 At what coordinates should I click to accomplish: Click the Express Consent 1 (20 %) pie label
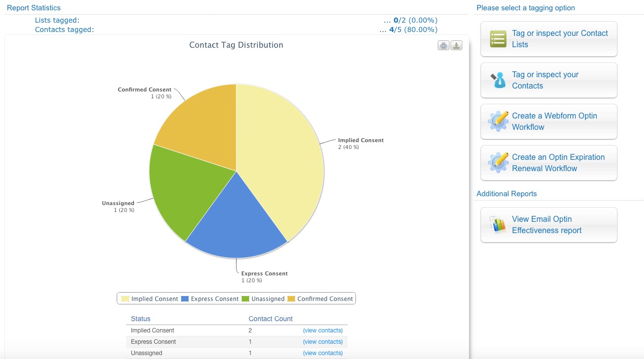264,277
